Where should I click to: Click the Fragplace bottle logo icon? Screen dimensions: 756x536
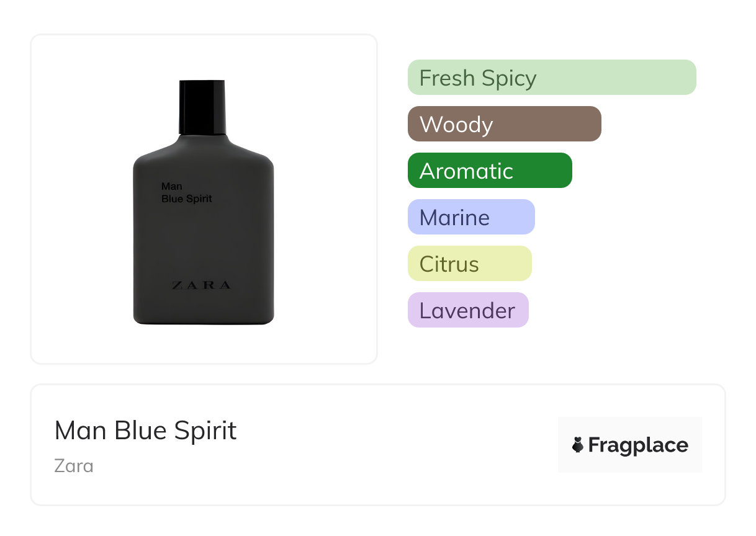pos(578,445)
